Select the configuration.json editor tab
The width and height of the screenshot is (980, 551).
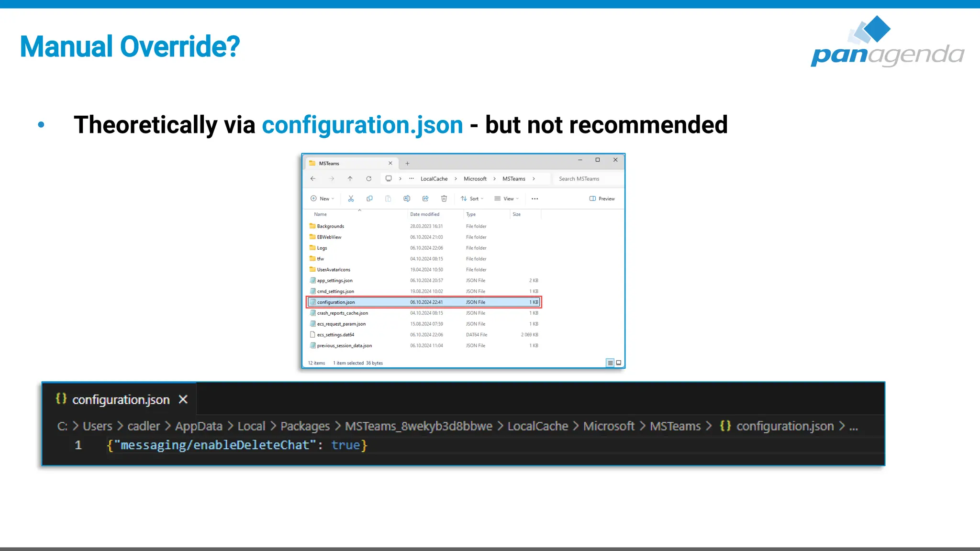120,399
